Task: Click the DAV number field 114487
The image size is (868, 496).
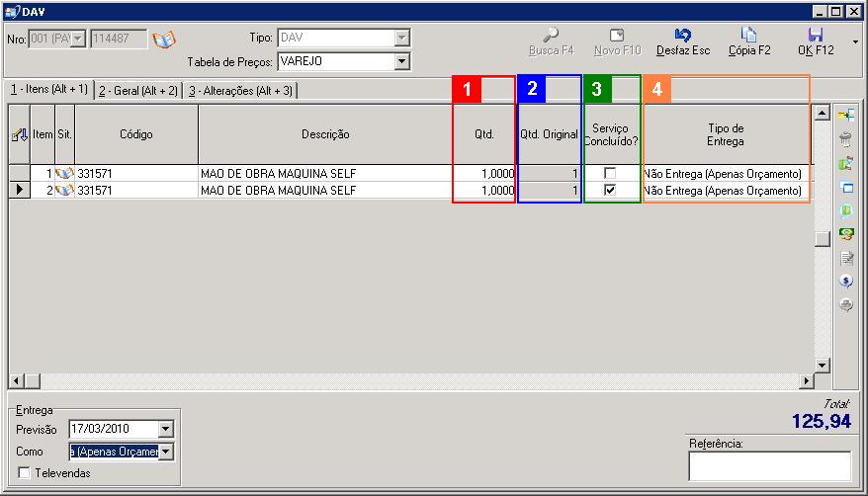Action: [x=119, y=39]
